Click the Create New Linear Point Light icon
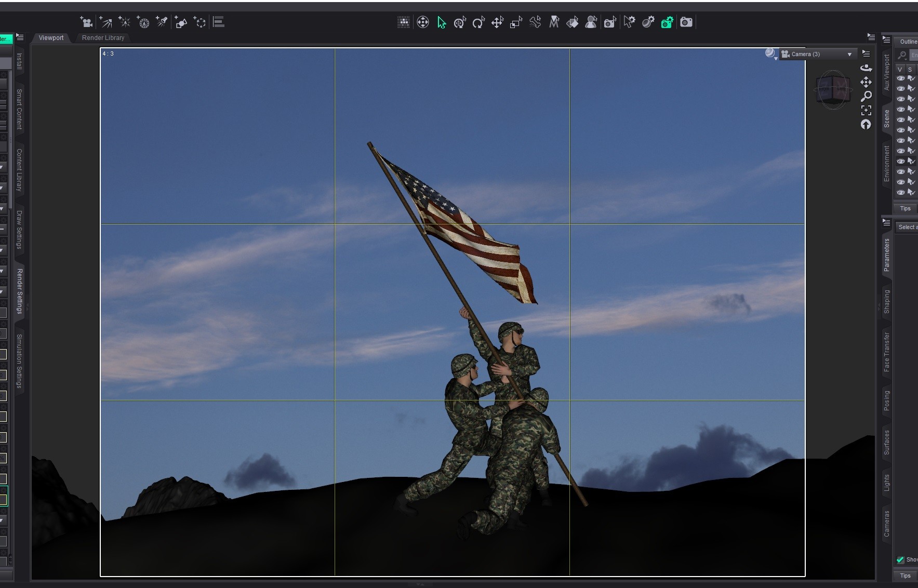 point(143,22)
